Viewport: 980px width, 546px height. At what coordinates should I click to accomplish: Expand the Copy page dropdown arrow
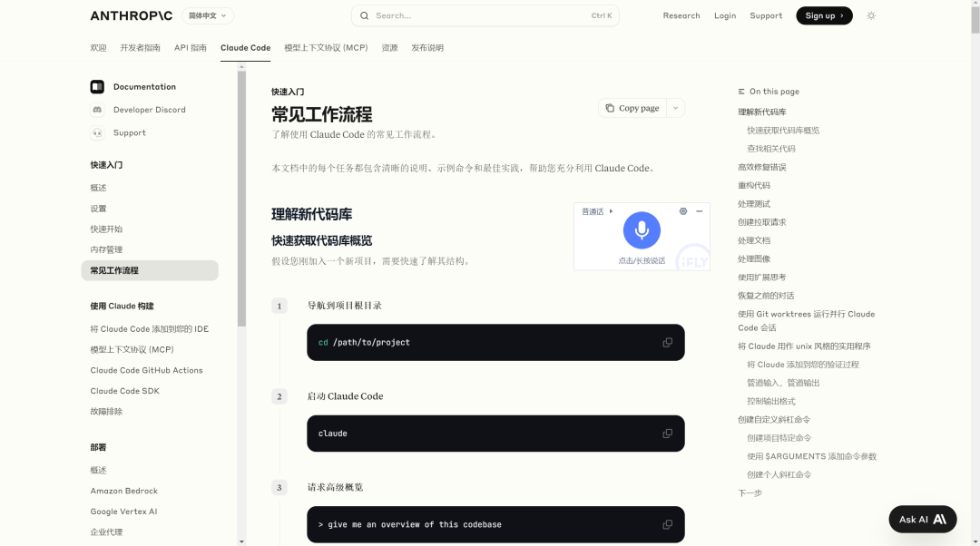click(676, 108)
